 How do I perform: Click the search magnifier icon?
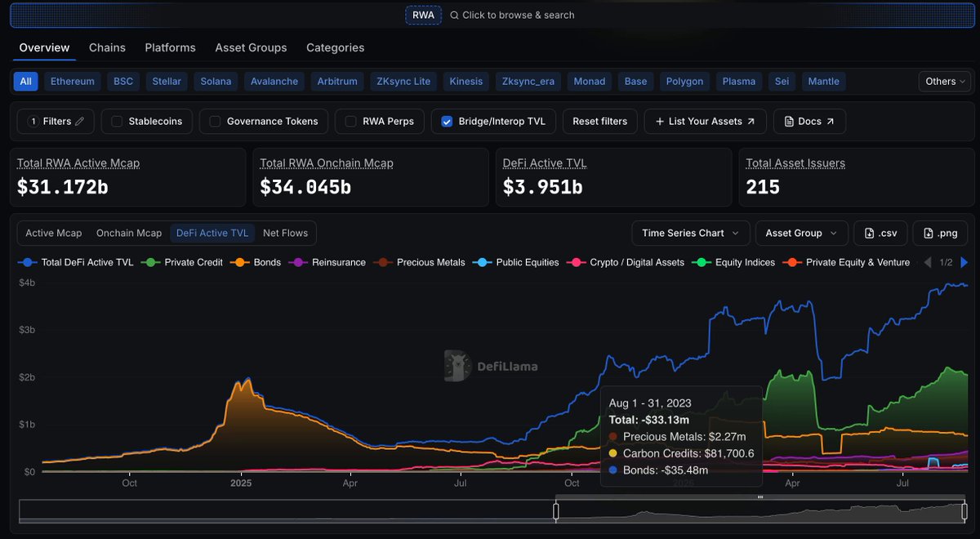coord(454,15)
